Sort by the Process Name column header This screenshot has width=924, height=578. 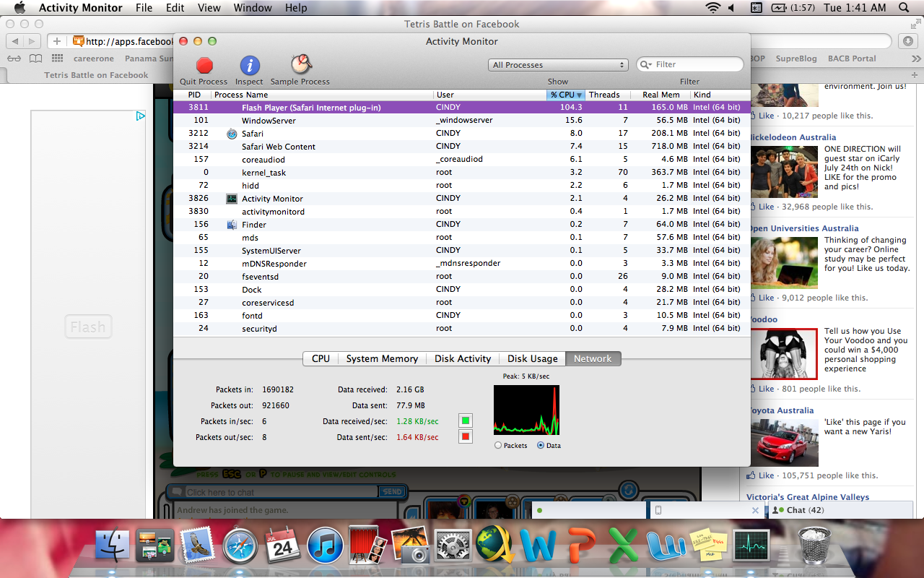pyautogui.click(x=322, y=95)
